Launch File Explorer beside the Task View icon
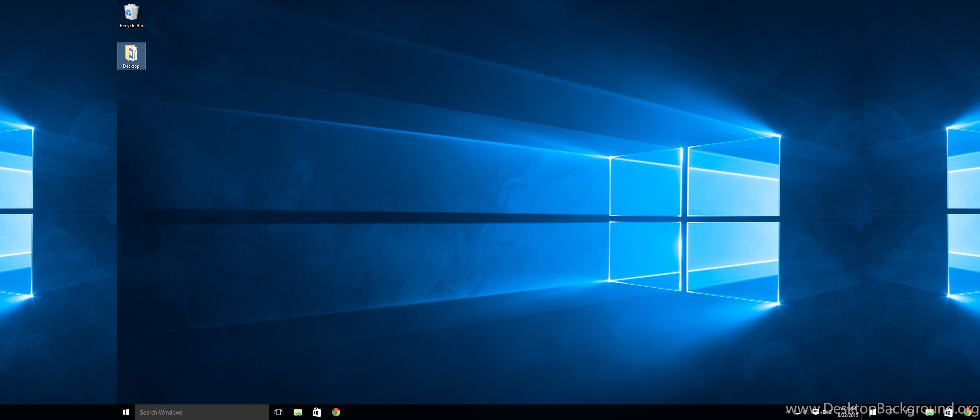The height and width of the screenshot is (420, 980). click(x=298, y=412)
